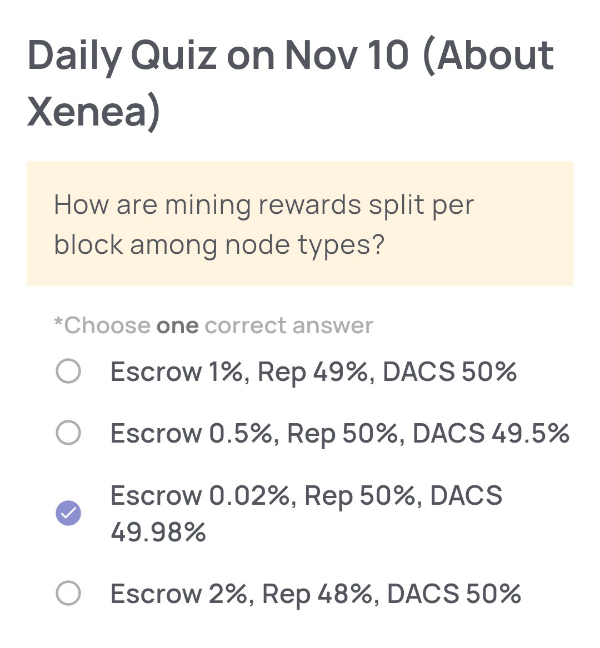Select the Escrow 2%, Rep 48% radio button

[68, 594]
